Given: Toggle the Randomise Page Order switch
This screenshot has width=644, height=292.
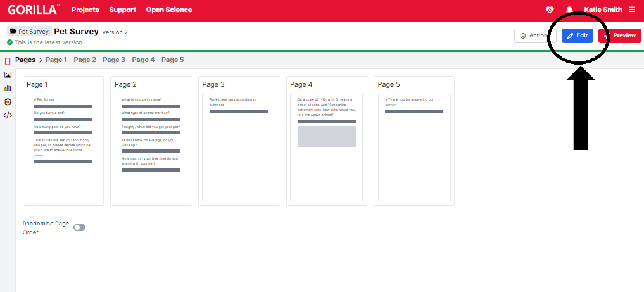Looking at the screenshot, I should 79,227.
